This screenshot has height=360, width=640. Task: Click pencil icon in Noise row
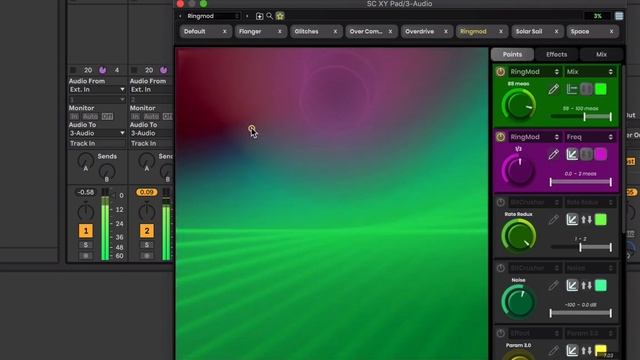pyautogui.click(x=553, y=285)
